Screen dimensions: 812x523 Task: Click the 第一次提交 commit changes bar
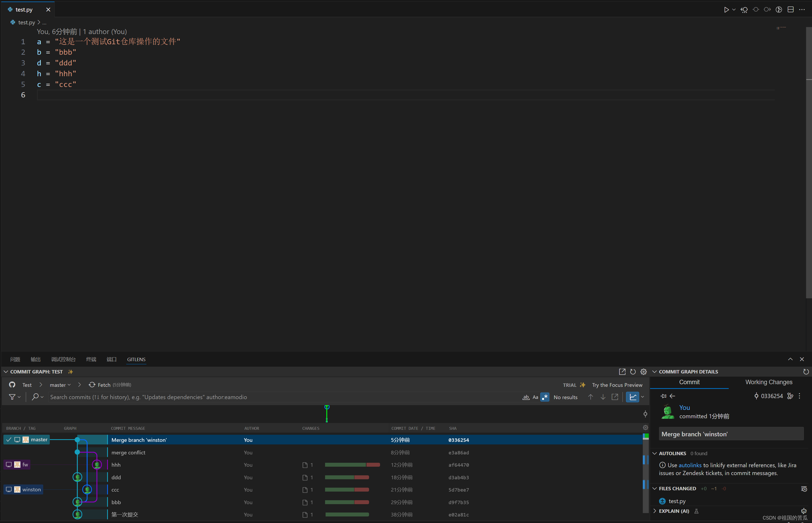coord(347,515)
